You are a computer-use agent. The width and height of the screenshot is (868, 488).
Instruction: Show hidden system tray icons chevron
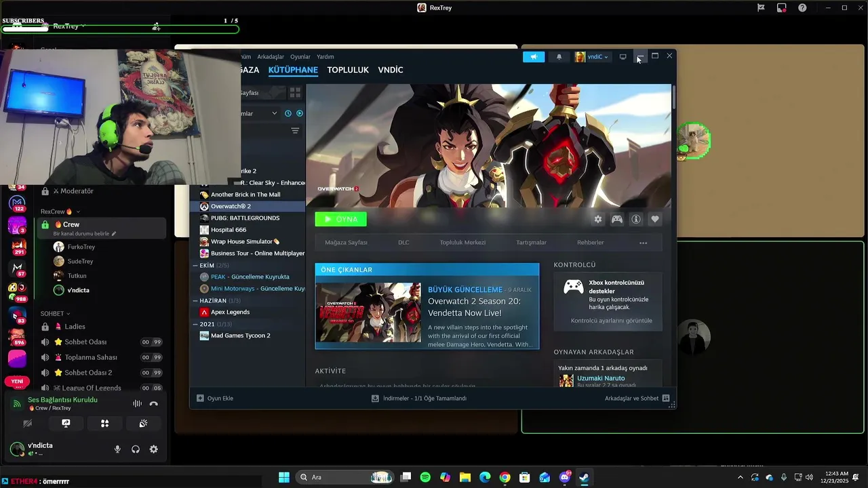point(740,477)
